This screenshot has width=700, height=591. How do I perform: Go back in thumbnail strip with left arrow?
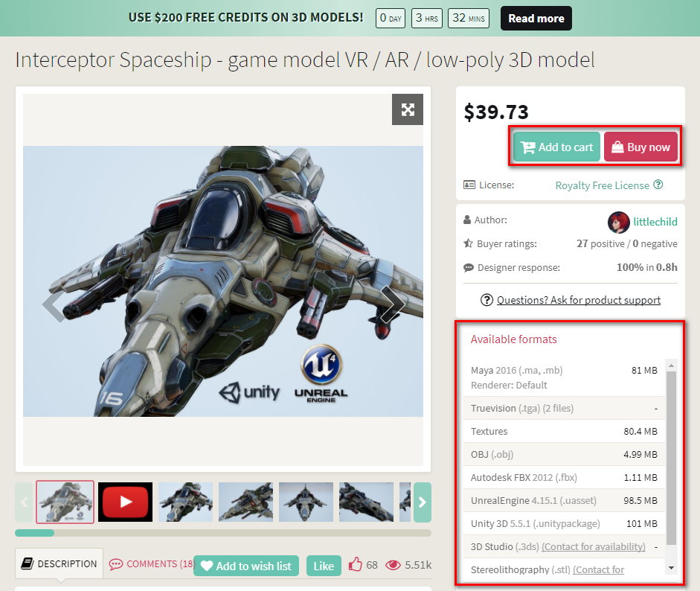tap(24, 502)
